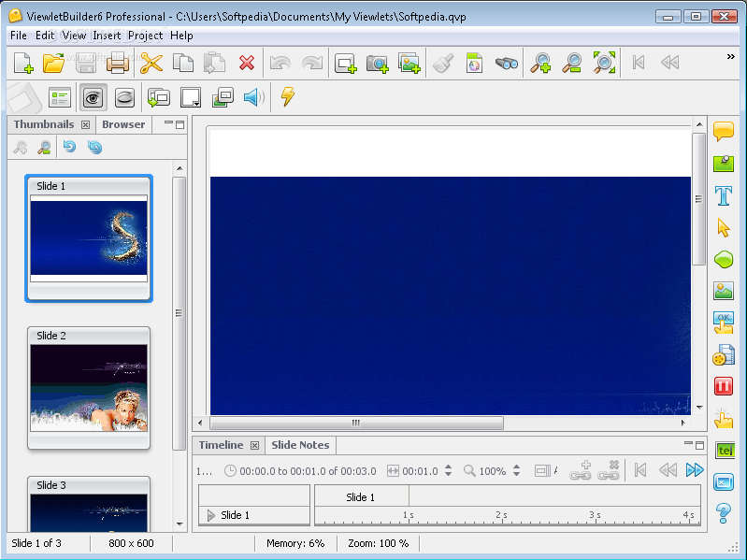Insert a text entry field (tel icon)
Screen dimensions: 747x560
point(725,450)
